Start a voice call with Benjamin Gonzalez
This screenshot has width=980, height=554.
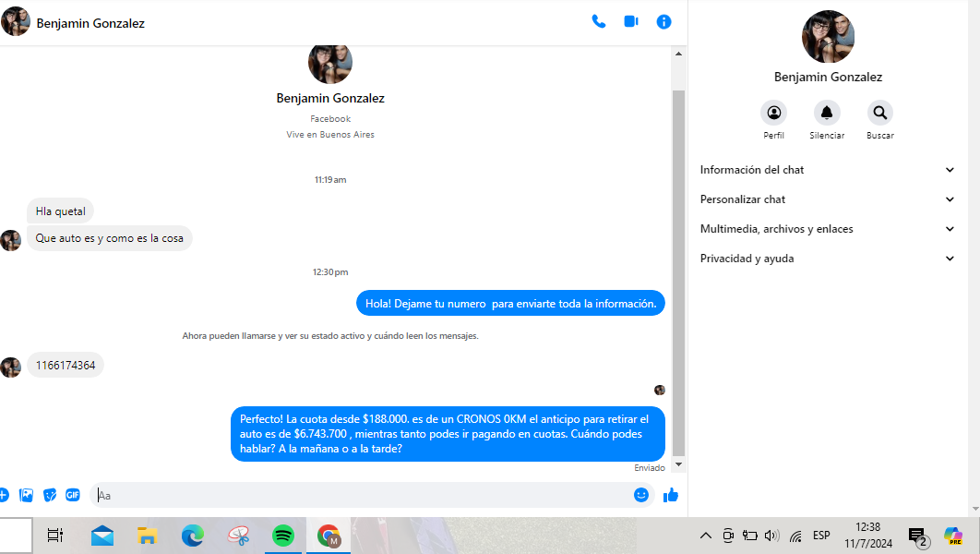[599, 22]
